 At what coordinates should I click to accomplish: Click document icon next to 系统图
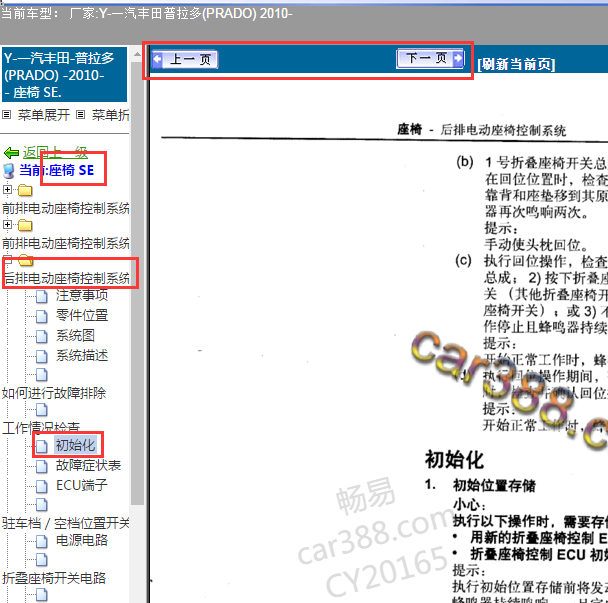coord(41,337)
